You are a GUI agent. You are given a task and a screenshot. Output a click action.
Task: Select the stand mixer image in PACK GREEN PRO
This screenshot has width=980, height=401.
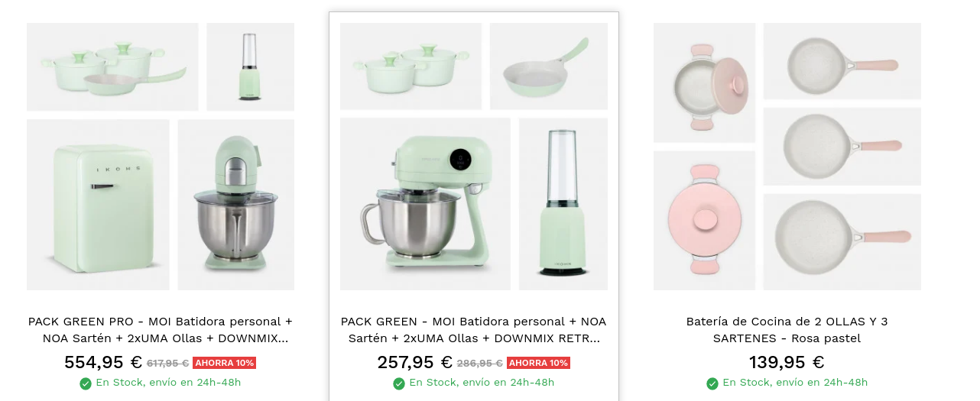235,205
